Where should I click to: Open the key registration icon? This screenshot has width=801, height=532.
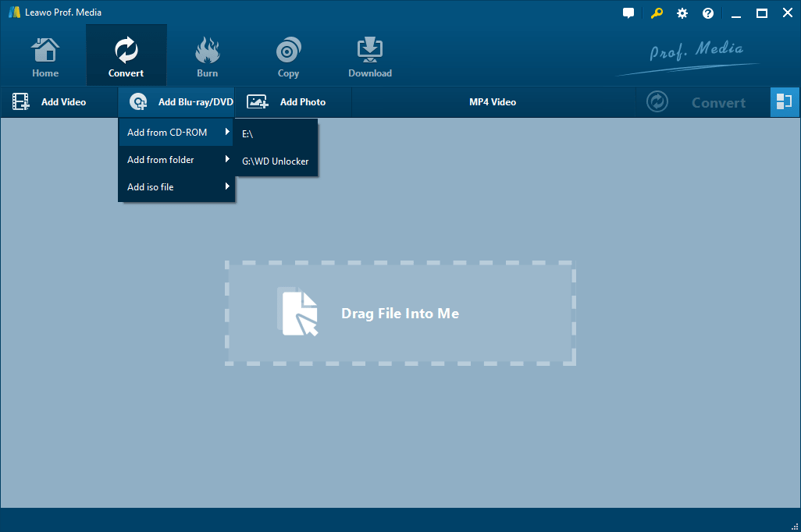[x=657, y=13]
